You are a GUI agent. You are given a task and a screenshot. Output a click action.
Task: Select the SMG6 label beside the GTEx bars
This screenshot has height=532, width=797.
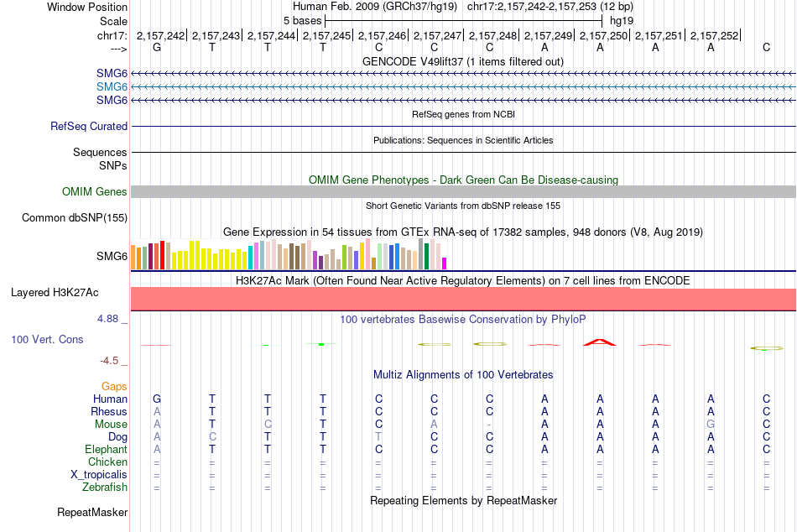112,256
